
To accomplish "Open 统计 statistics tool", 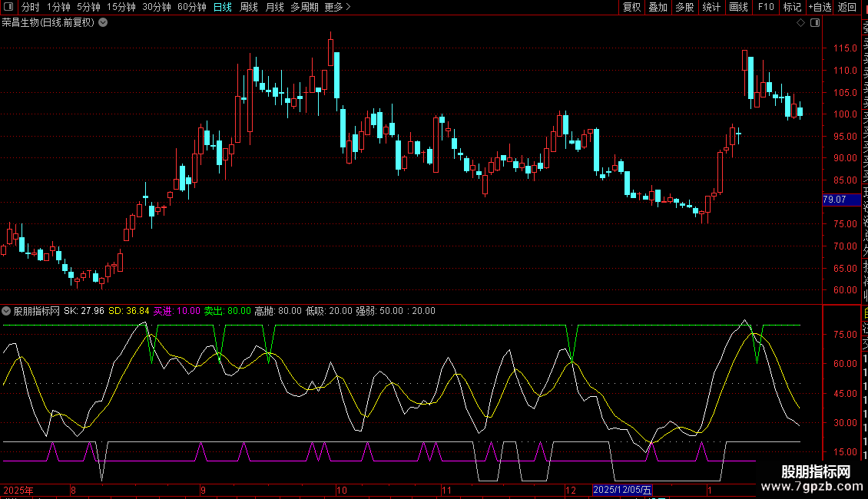I will click(x=711, y=7).
